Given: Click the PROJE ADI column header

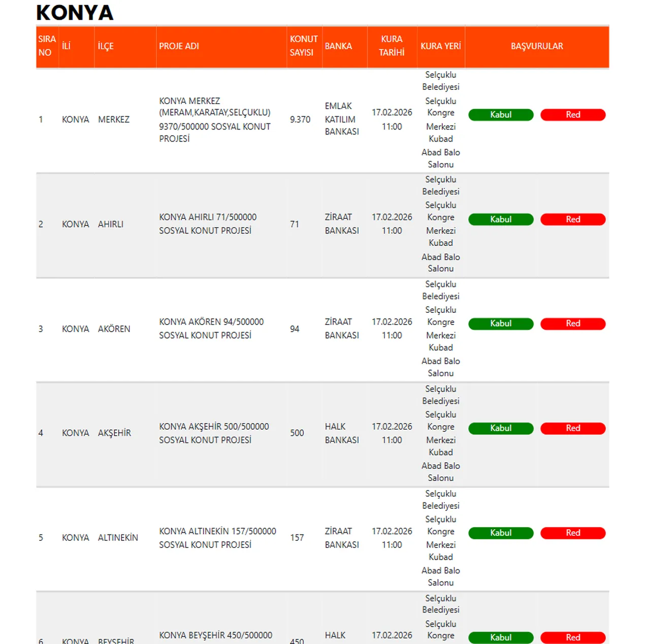Looking at the screenshot, I should pyautogui.click(x=179, y=46).
